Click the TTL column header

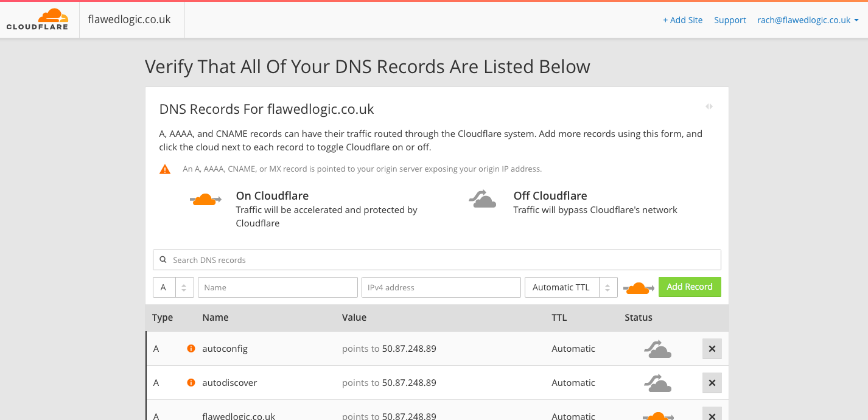(x=559, y=318)
